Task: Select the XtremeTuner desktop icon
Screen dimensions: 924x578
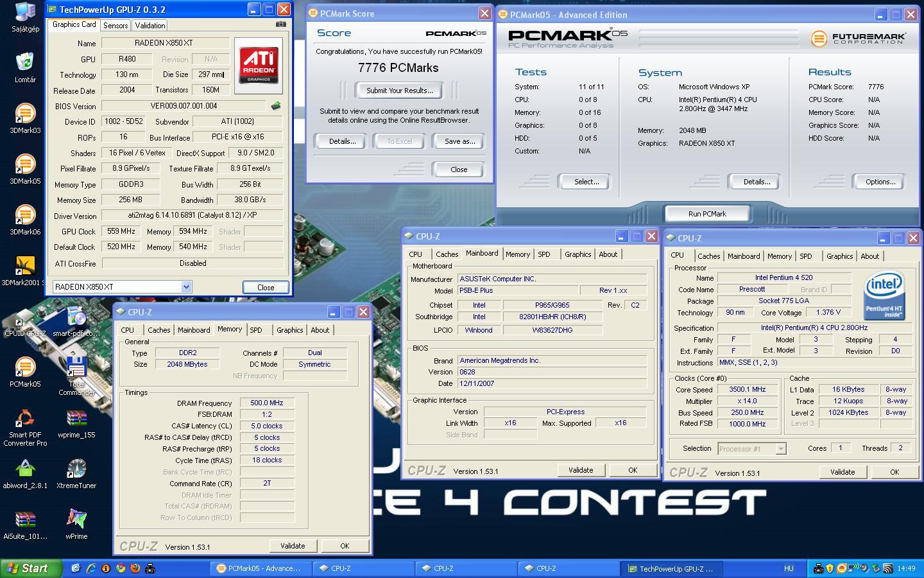Action: pyautogui.click(x=76, y=473)
